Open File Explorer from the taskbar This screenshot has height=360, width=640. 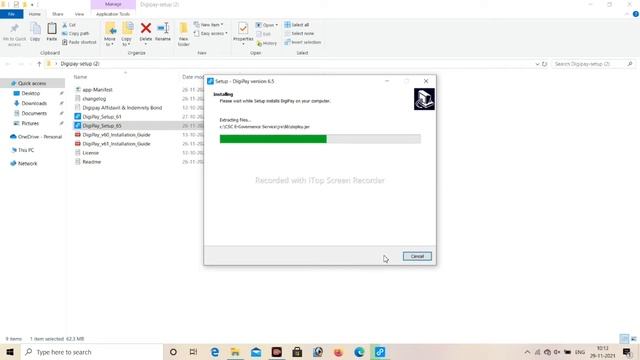click(235, 352)
